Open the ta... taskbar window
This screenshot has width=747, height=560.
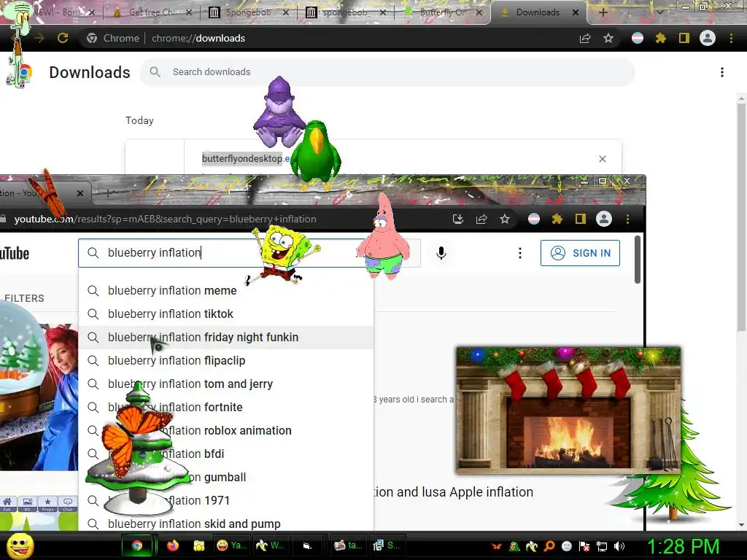click(x=348, y=545)
